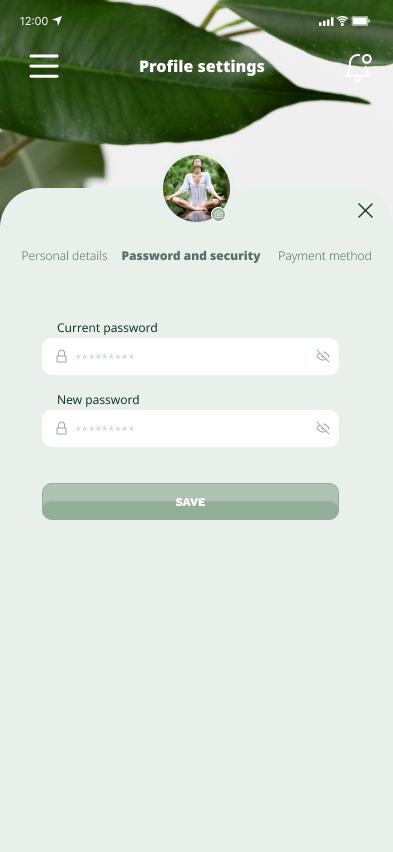393x852 pixels.
Task: Open the Payment method tab
Action: [x=325, y=256]
